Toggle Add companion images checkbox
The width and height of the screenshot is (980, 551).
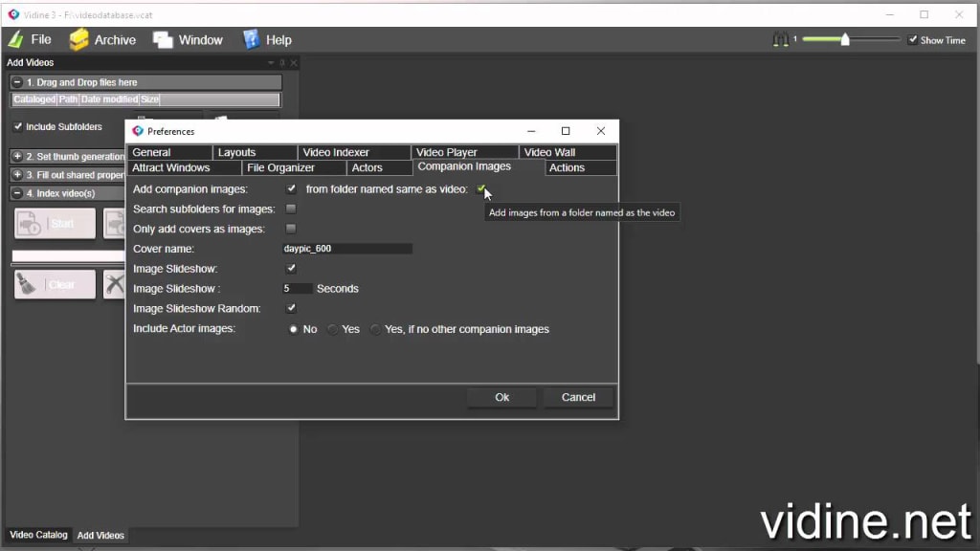pos(291,188)
